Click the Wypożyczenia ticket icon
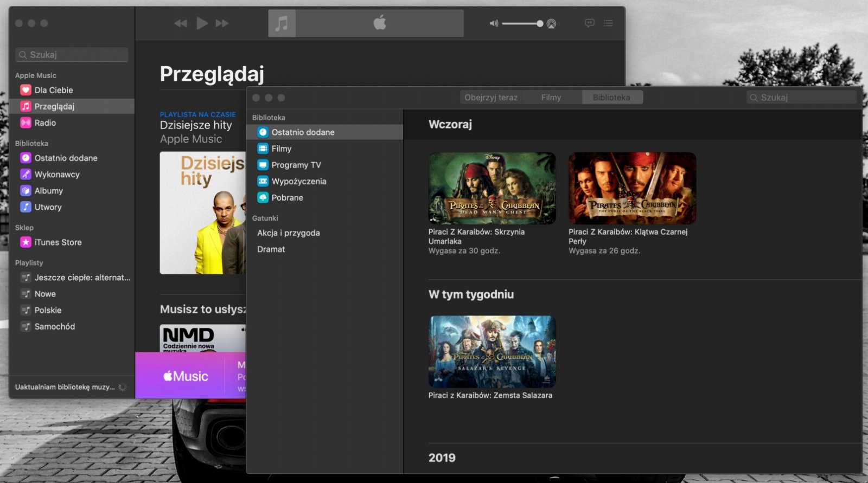The image size is (868, 483). pyautogui.click(x=263, y=181)
